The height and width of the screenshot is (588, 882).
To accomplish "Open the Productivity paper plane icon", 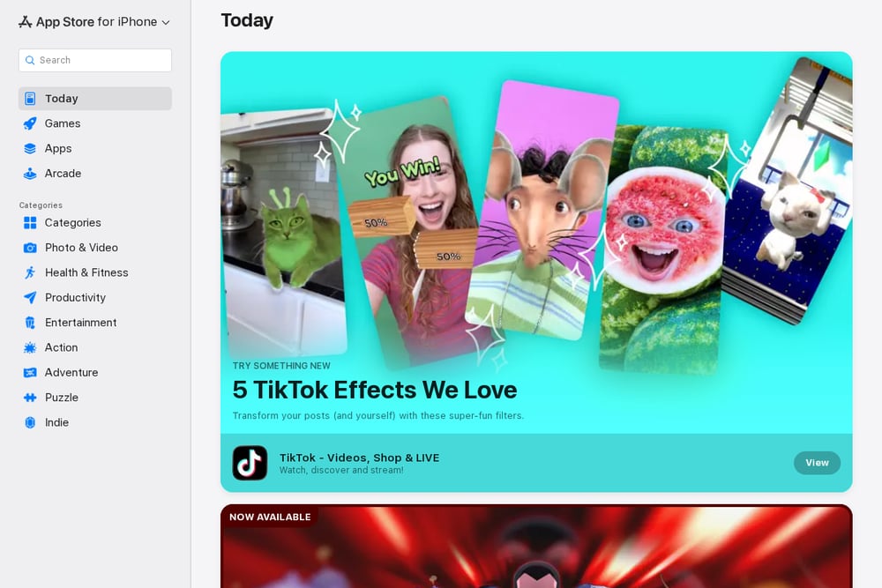I will pos(30,297).
